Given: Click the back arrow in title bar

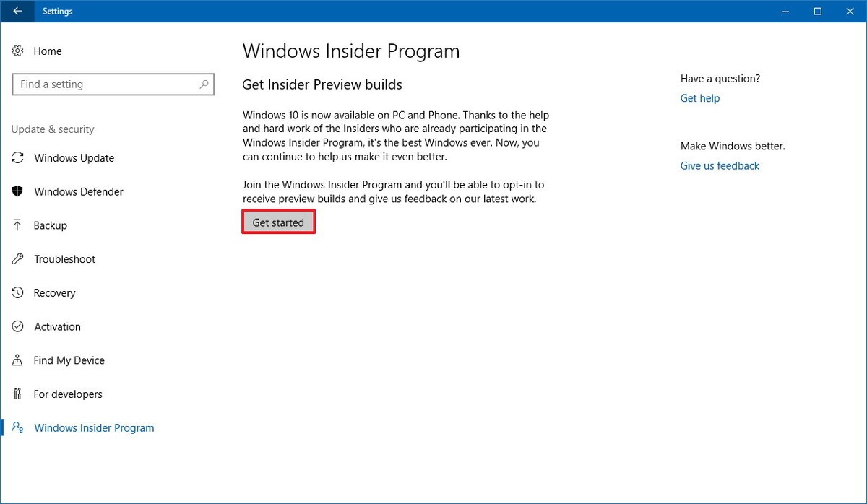Looking at the screenshot, I should tap(17, 11).
